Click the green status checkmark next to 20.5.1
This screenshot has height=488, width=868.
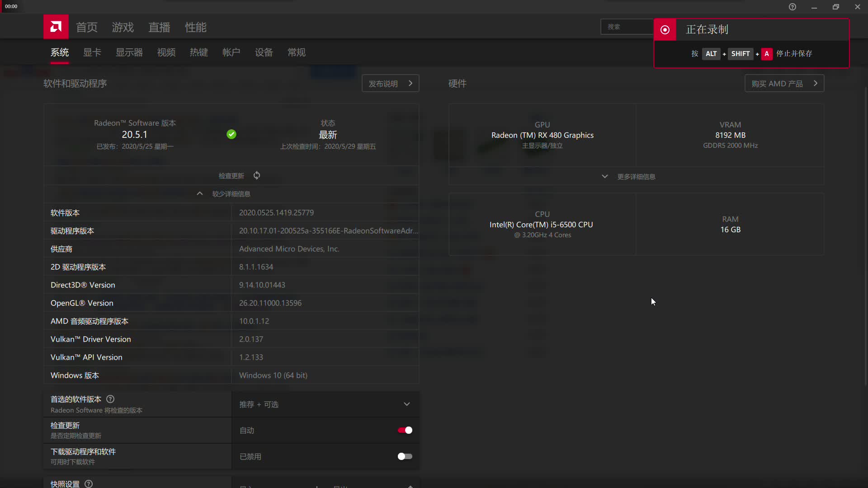[231, 134]
